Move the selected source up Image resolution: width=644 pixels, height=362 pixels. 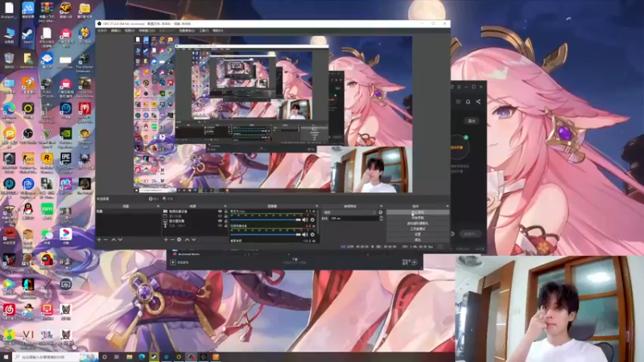pyautogui.click(x=187, y=239)
